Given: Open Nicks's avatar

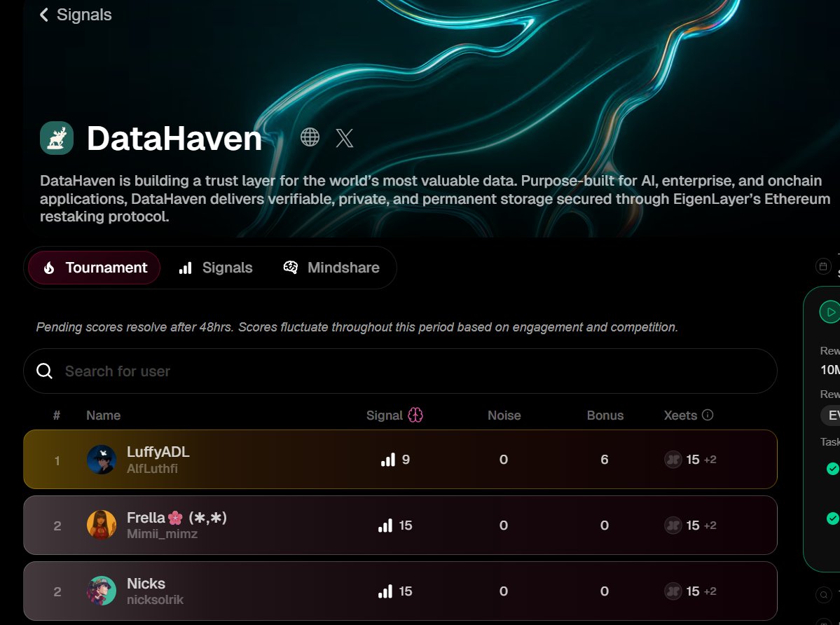Looking at the screenshot, I should click(x=102, y=591).
